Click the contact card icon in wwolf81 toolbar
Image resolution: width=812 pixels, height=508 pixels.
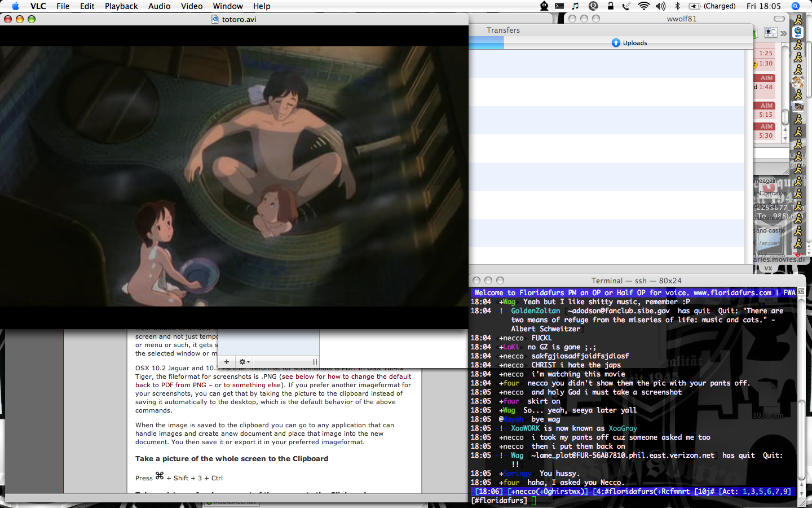tap(770, 33)
